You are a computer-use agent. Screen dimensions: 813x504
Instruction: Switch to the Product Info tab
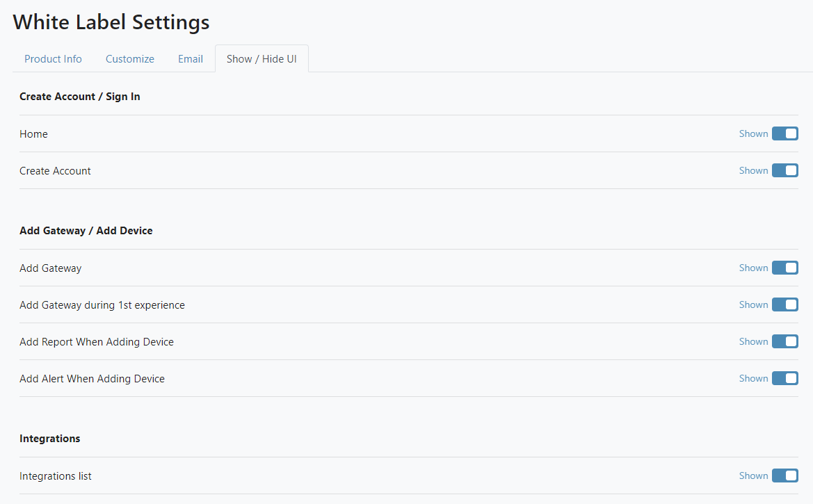click(53, 59)
